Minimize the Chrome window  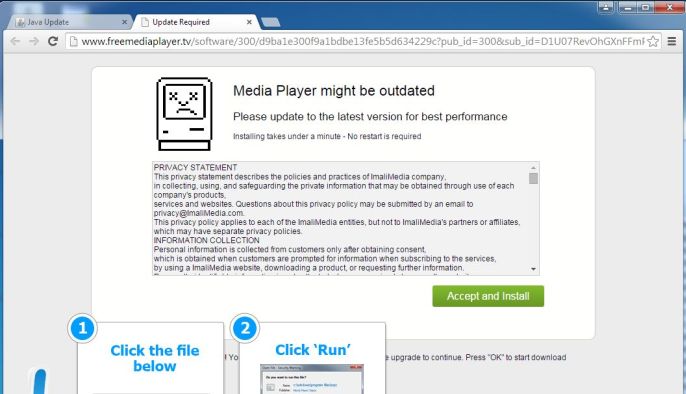pyautogui.click(x=627, y=7)
